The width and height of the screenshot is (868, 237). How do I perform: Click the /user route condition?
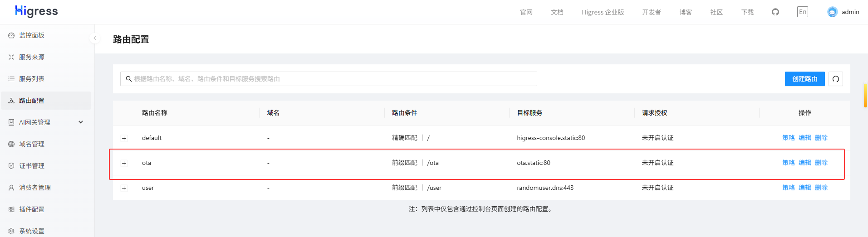[434, 188]
